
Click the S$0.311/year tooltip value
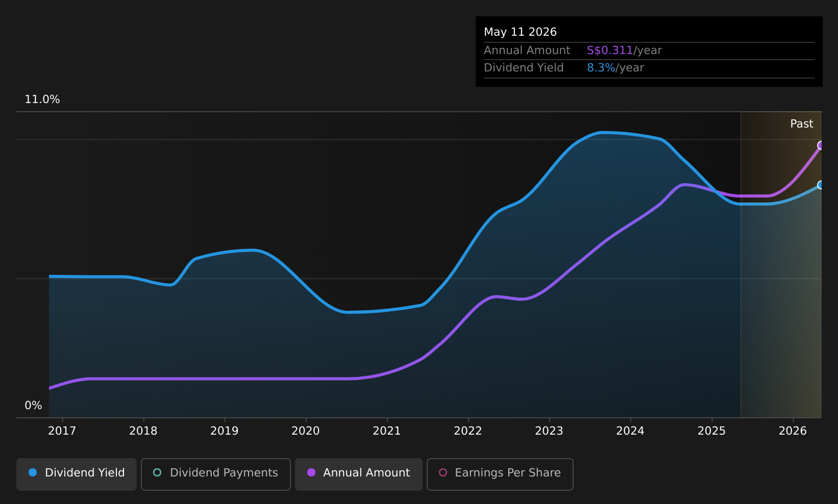click(x=624, y=51)
